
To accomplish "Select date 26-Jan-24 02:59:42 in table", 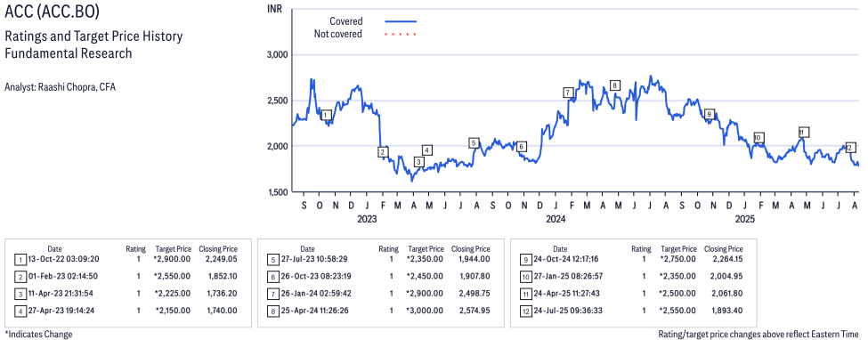I will click(315, 293).
